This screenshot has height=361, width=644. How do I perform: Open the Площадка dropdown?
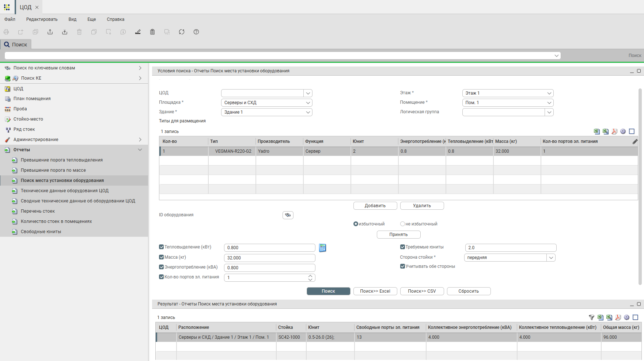(308, 103)
